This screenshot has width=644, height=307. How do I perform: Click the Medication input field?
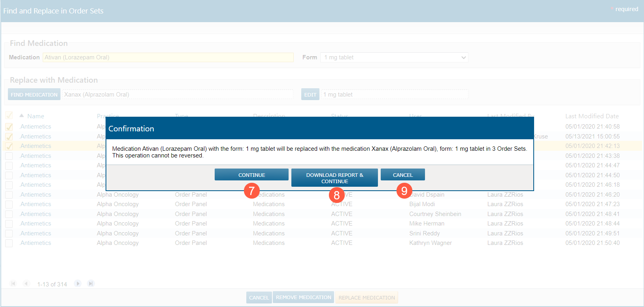[168, 57]
